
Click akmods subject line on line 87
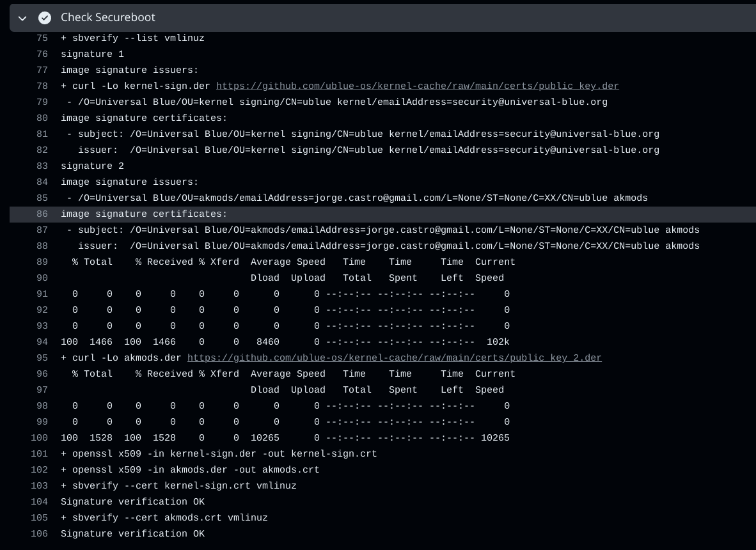383,230
